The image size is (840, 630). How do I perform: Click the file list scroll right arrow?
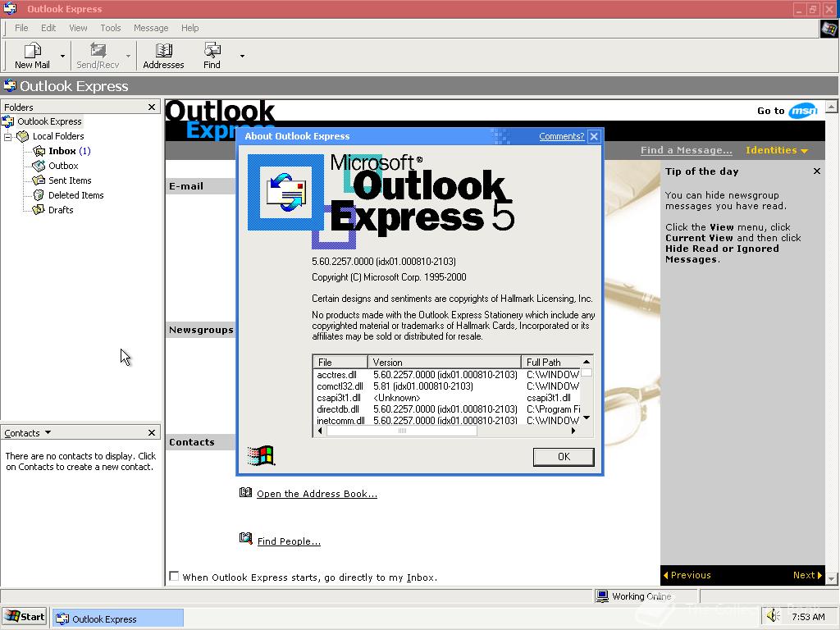pos(573,431)
